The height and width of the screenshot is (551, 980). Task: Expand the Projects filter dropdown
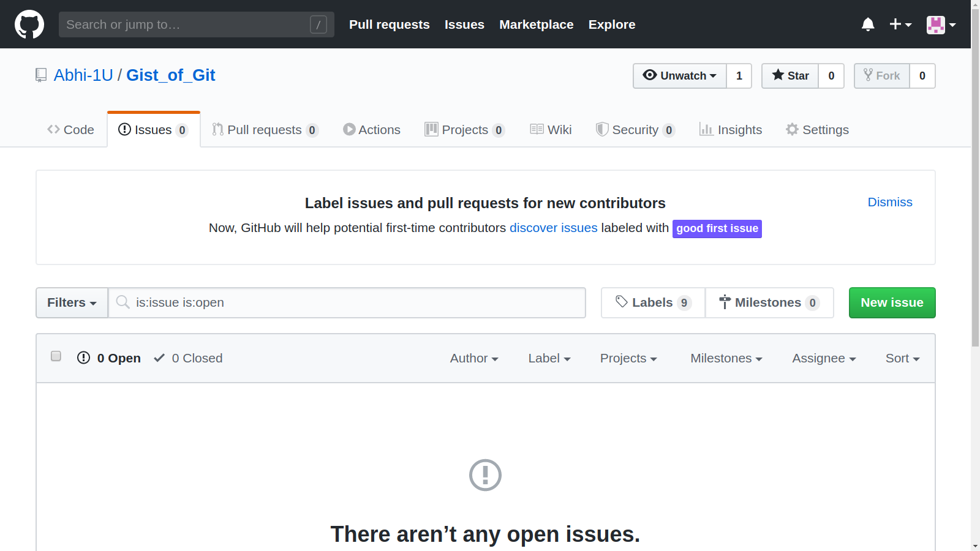(x=628, y=358)
